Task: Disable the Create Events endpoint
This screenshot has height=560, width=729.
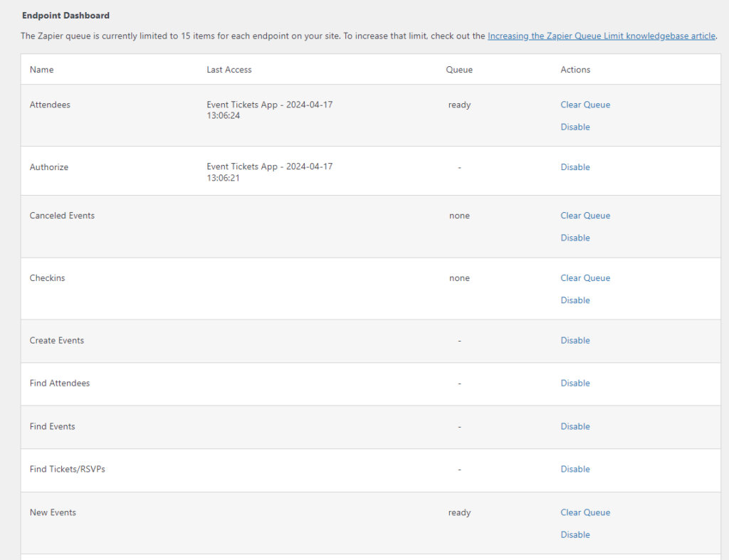Action: point(575,340)
